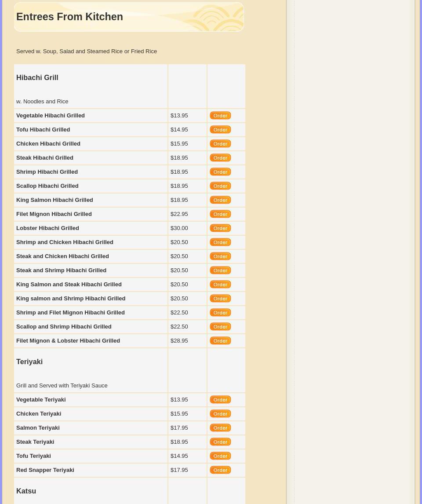Order the Tofu Teriyaki
The image size is (422, 504).
[220, 456]
